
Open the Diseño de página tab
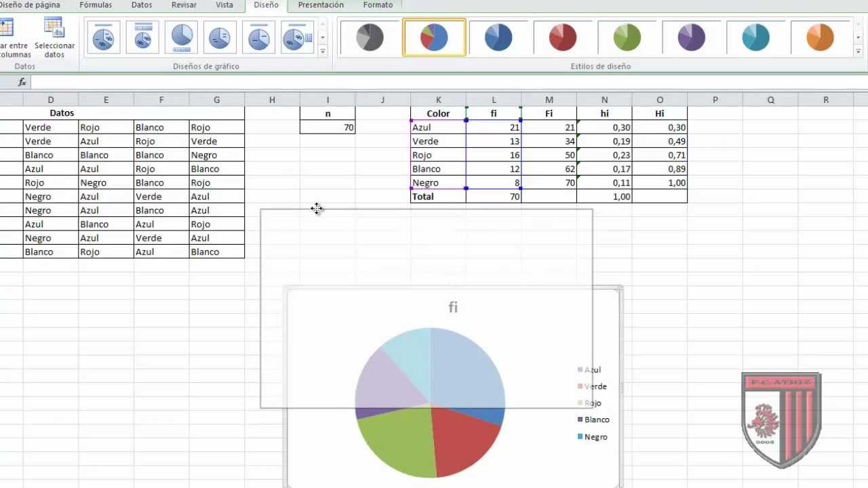point(31,5)
